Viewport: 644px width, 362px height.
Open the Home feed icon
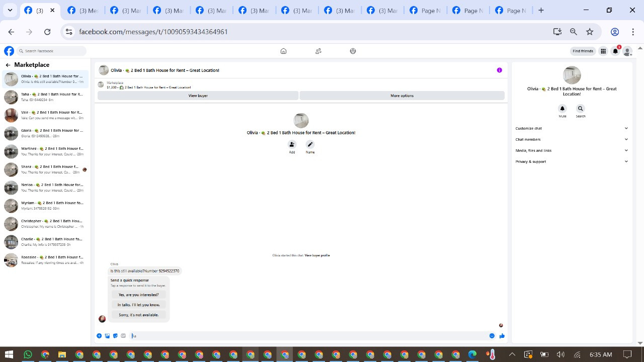(x=283, y=51)
